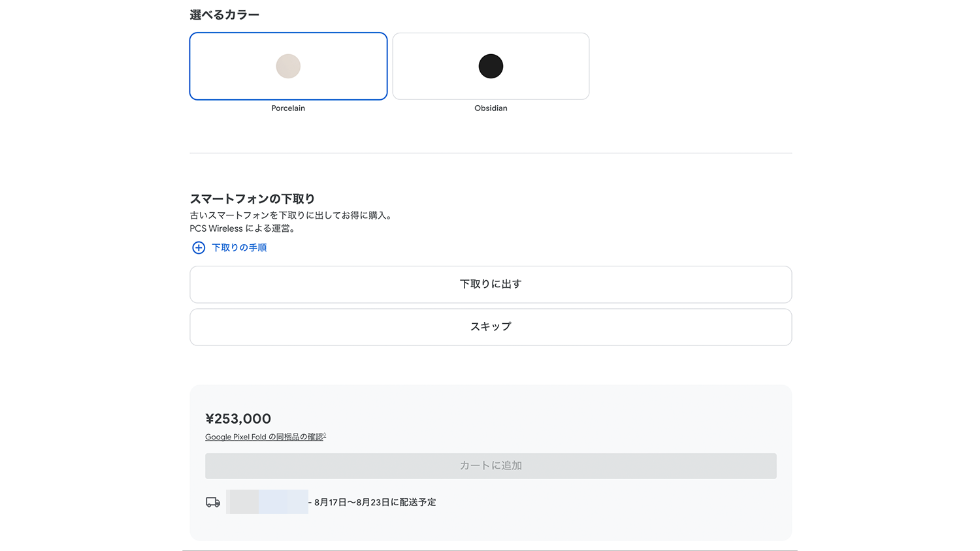980x551 pixels.
Task: Click the ¥253,000 price text
Action: 238,419
